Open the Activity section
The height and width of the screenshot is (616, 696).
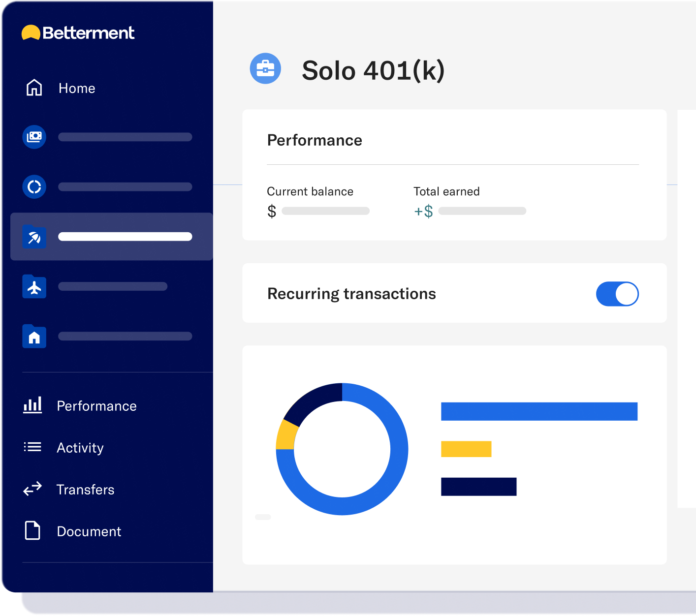(80, 448)
